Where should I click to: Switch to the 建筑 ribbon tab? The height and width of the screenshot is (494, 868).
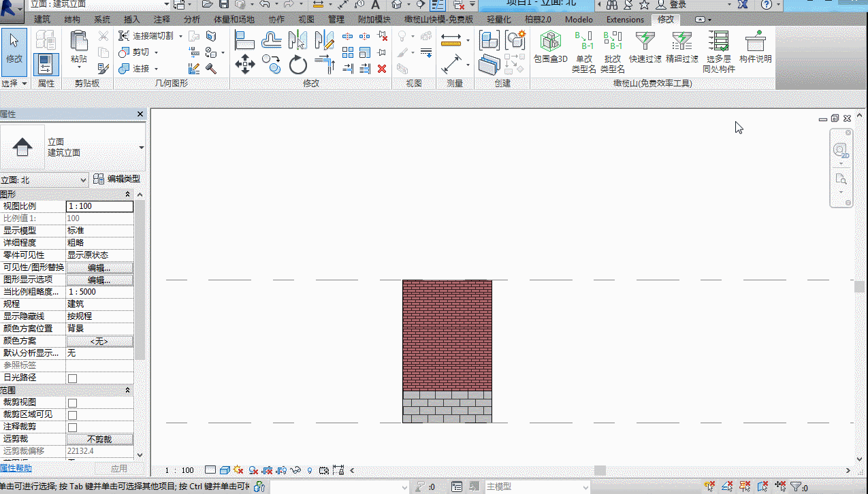tap(42, 20)
